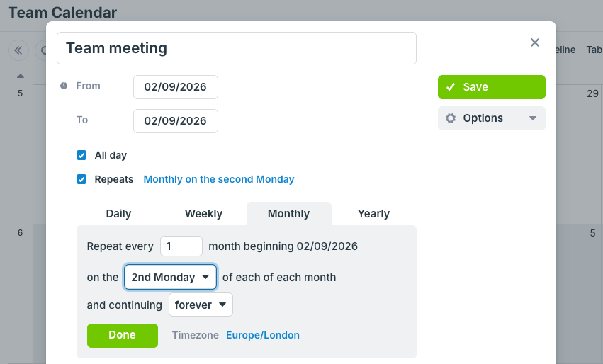Open the 2nd Monday dropdown
The width and height of the screenshot is (603, 364).
coord(170,277)
